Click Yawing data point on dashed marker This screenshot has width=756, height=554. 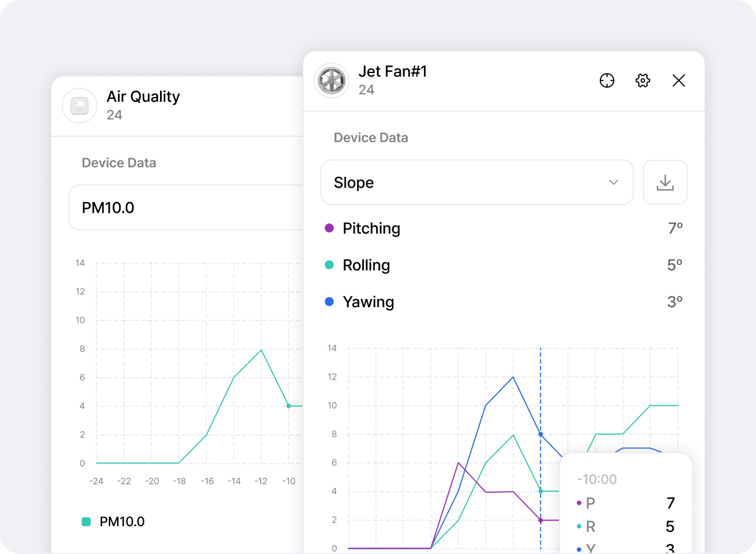[x=541, y=434]
